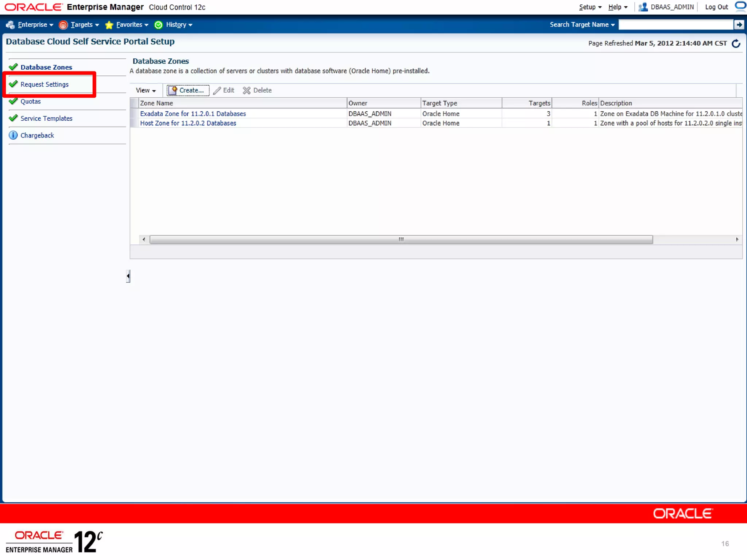
Task: Click the page refresh icon
Action: (x=736, y=43)
